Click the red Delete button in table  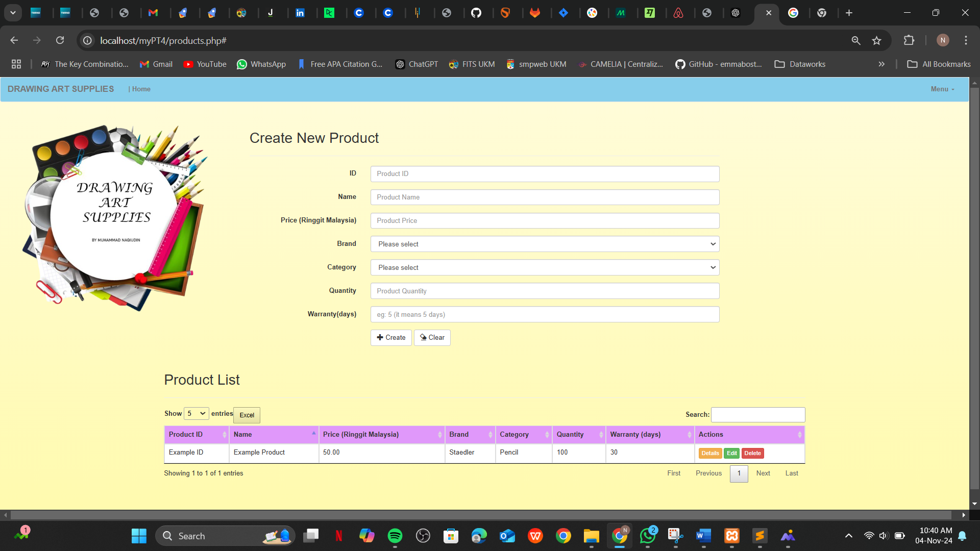(x=752, y=453)
